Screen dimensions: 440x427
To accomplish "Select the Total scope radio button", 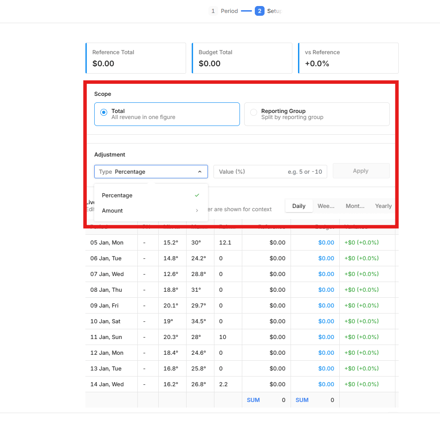I will [x=104, y=112].
